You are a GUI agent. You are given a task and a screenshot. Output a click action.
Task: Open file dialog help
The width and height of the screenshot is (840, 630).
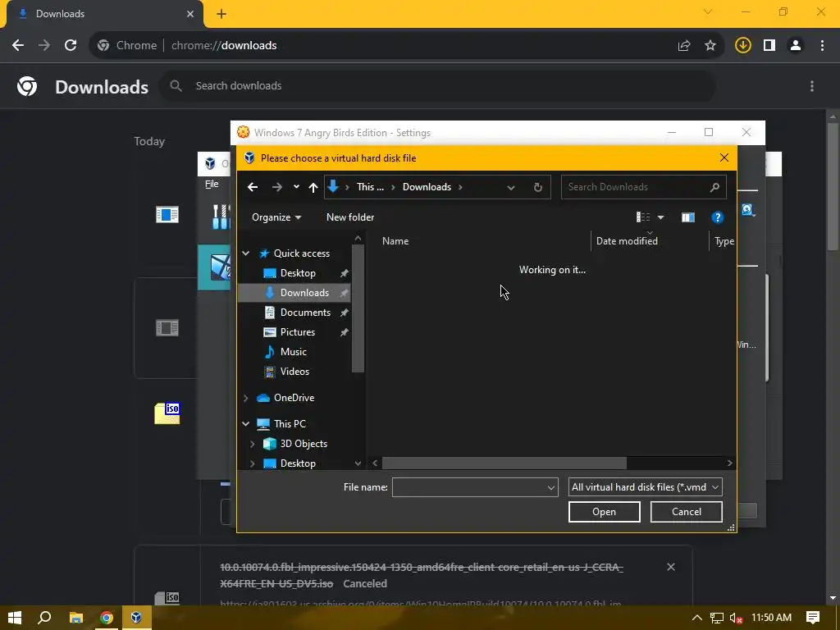pos(717,217)
